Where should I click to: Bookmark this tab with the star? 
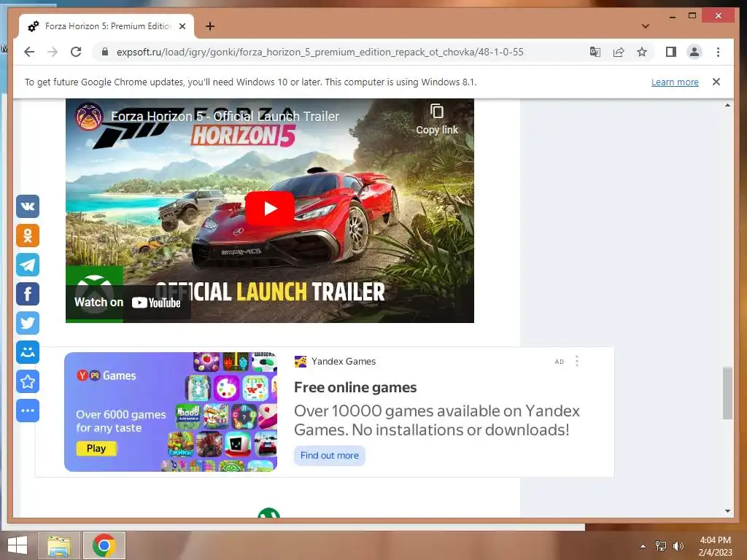click(x=642, y=52)
